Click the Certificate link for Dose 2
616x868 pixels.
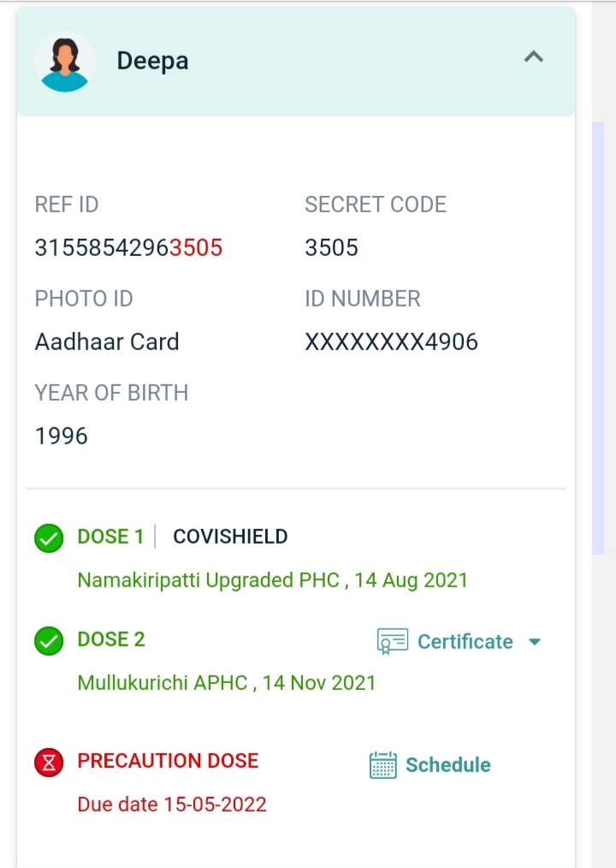click(465, 642)
